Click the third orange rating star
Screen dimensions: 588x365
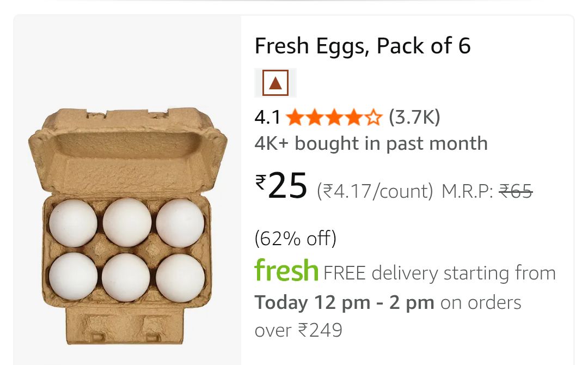coord(334,117)
